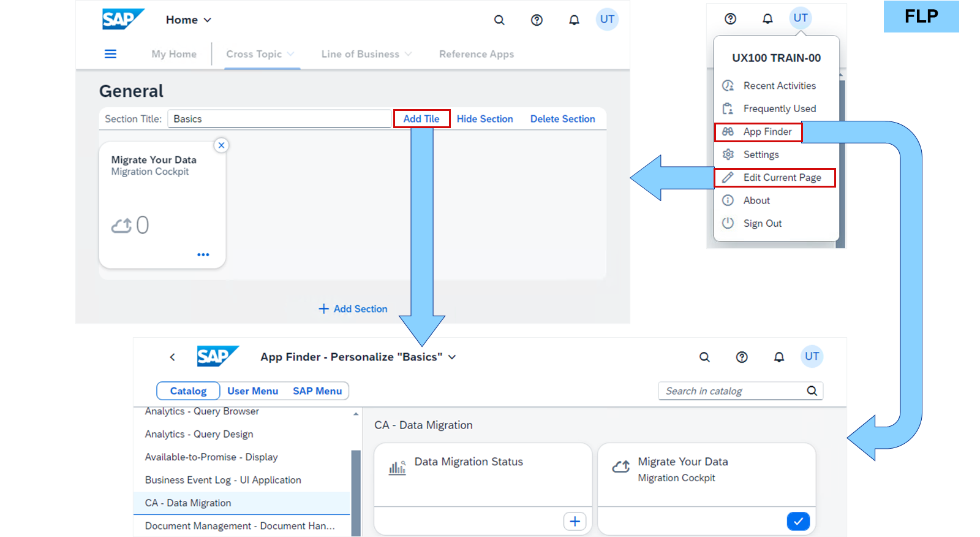Click the UT avatar above the user menu

coord(801,18)
